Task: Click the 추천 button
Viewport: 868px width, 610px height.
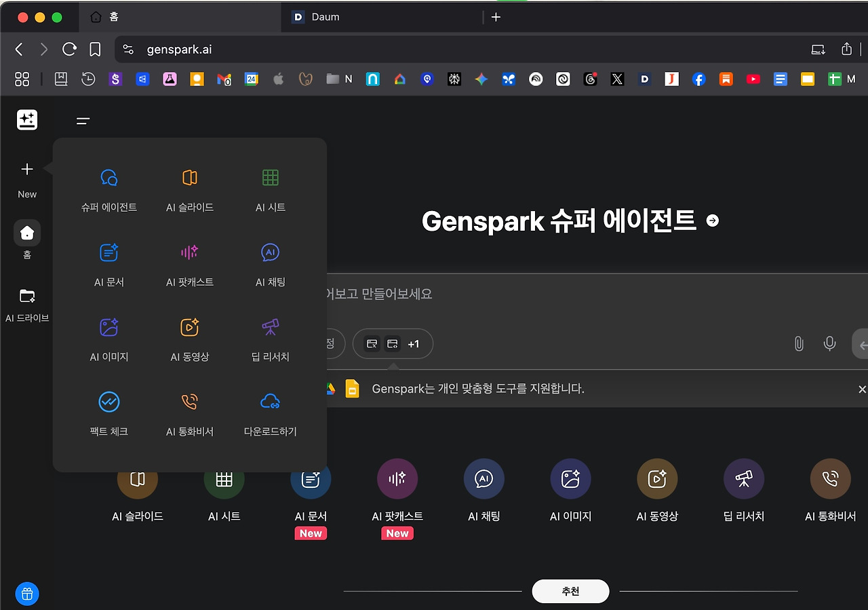Action: tap(570, 591)
